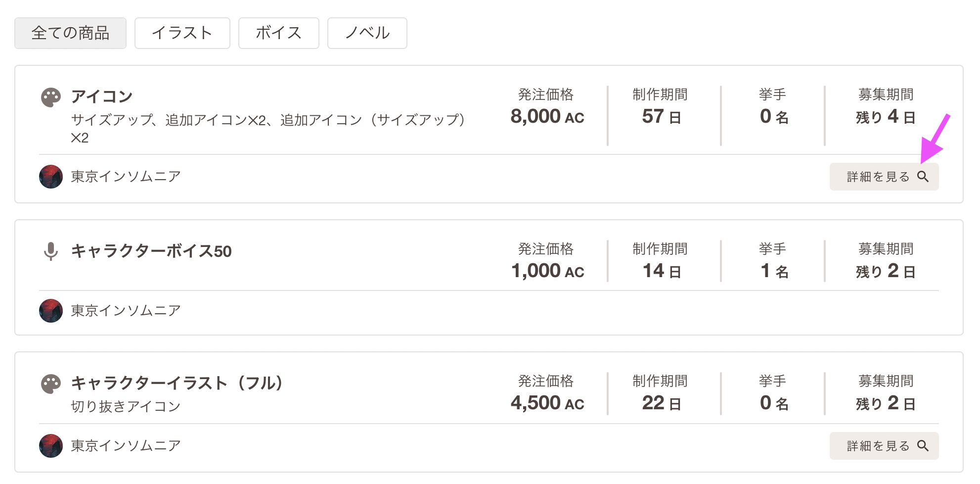Open the 東京インソムニア avatar in the アイコン card
This screenshot has width=980, height=484.
51,177
